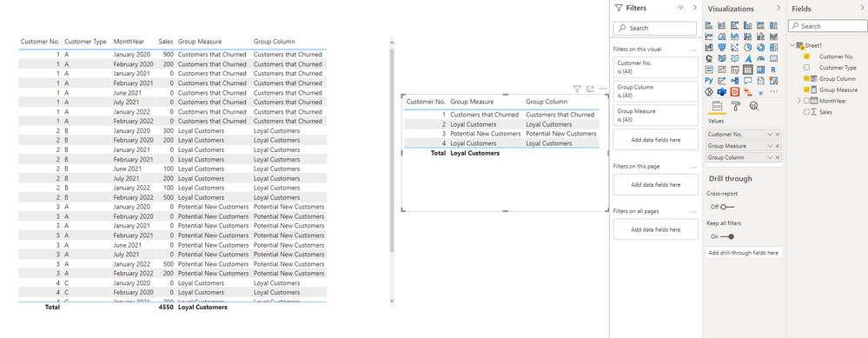Open more options on selected table visual
The width and height of the screenshot is (868, 338).
(603, 89)
